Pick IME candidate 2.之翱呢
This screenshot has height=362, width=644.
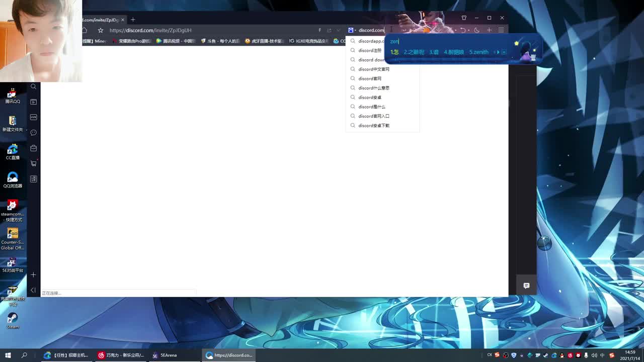[414, 52]
